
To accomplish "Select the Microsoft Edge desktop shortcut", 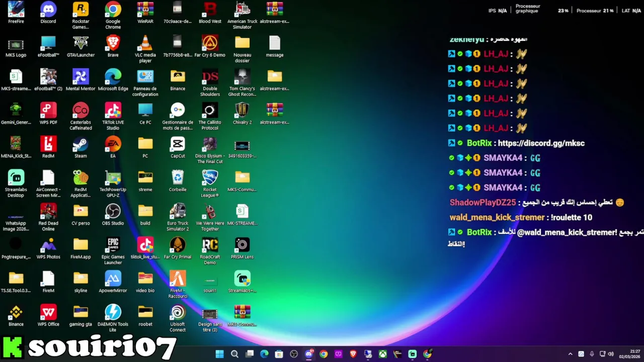I will 113,80.
